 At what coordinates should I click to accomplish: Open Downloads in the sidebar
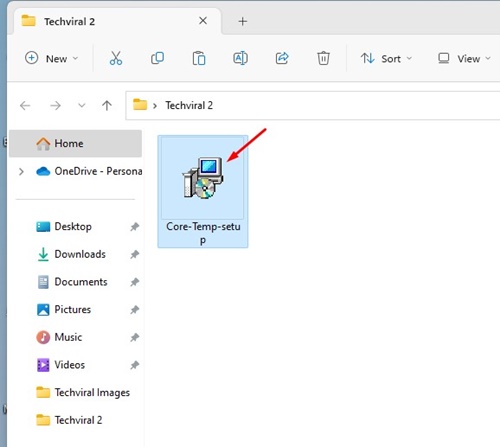[x=80, y=254]
